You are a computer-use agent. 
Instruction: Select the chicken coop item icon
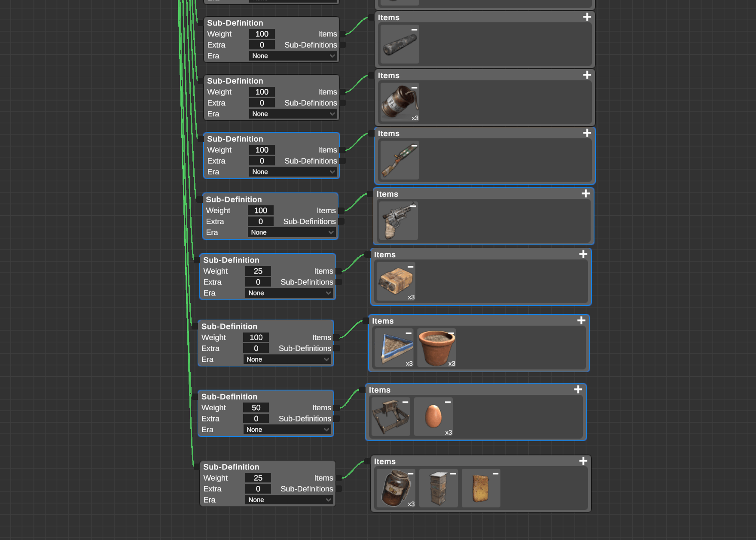coord(390,416)
